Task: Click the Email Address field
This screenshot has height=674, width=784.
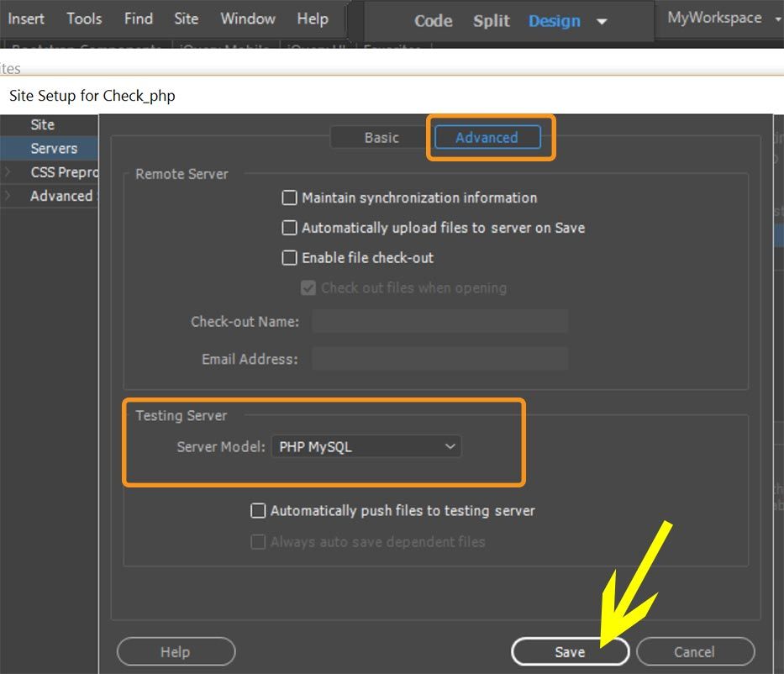Action: coord(440,359)
